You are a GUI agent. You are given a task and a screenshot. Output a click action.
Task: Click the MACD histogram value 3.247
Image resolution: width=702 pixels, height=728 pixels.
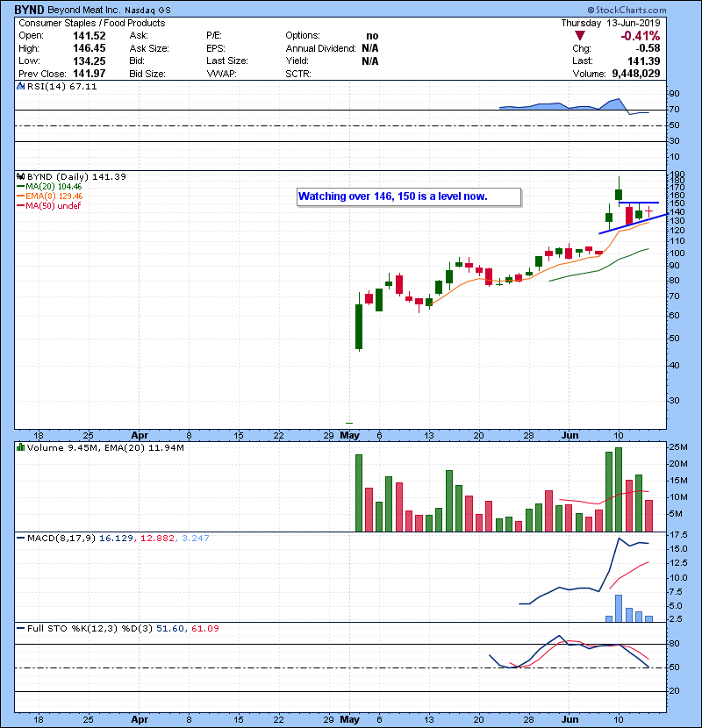pyautogui.click(x=195, y=539)
